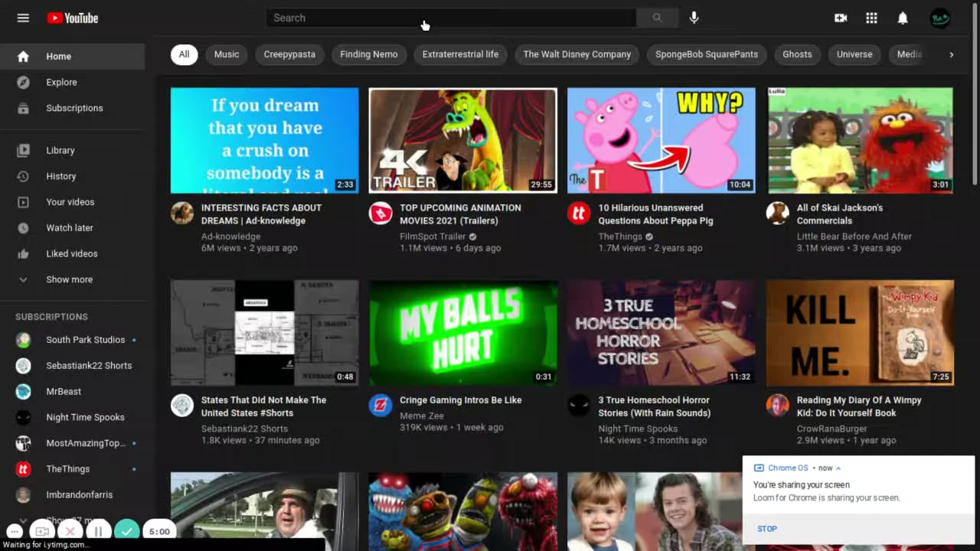The width and height of the screenshot is (980, 551).
Task: Open Interesting Facts About Dreams thumbnail
Action: [264, 140]
